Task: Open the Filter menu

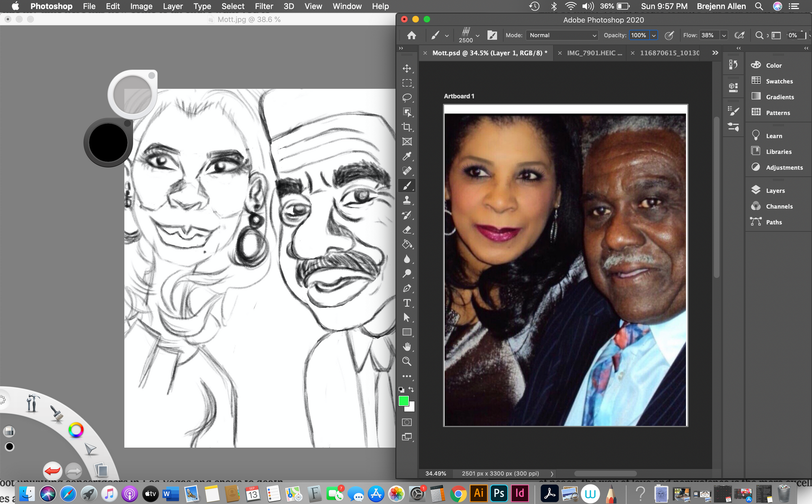Action: (x=264, y=6)
